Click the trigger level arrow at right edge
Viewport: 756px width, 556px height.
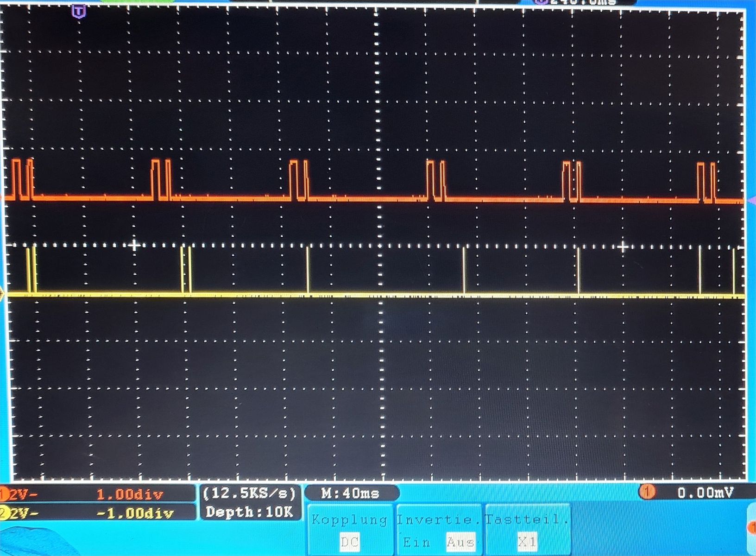[752, 200]
